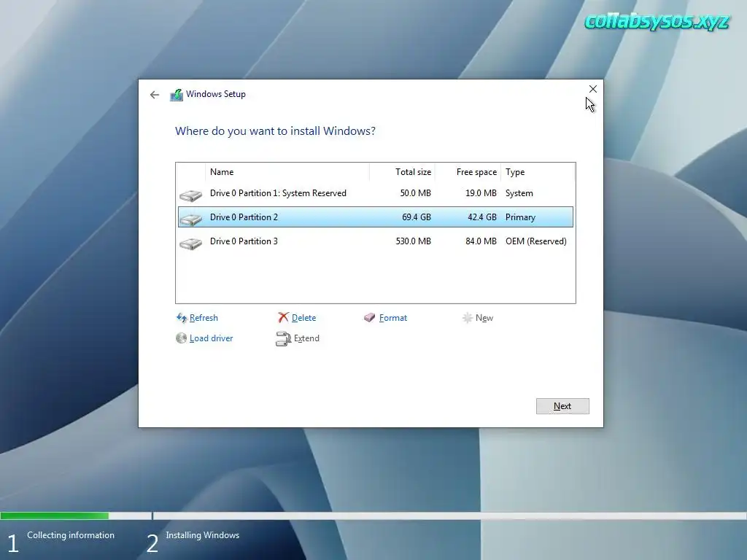Viewport: 747px width, 560px height.
Task: Click the green setup progress bar
Action: 54,516
